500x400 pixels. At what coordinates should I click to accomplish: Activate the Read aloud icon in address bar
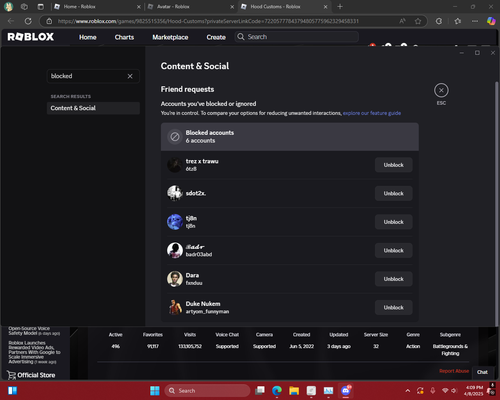402,21
